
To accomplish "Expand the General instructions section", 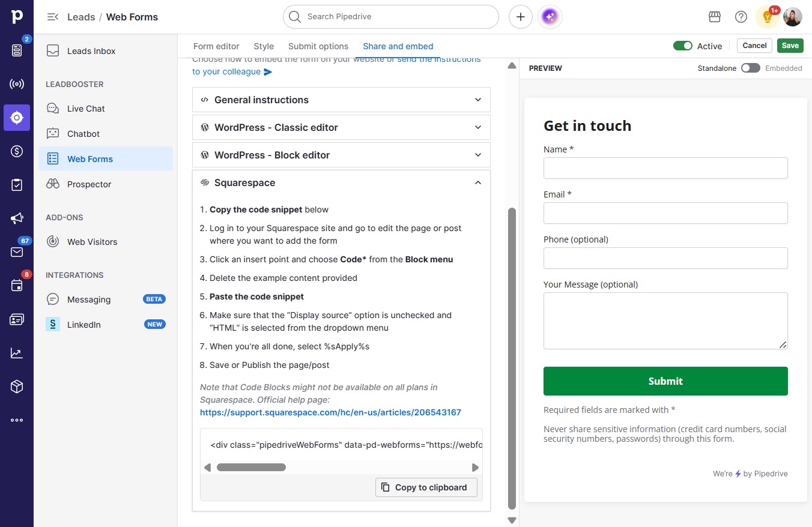I will pos(341,100).
